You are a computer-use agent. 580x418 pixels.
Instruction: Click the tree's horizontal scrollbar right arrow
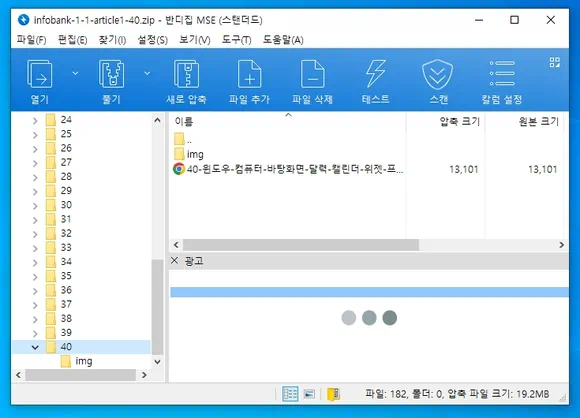144,375
